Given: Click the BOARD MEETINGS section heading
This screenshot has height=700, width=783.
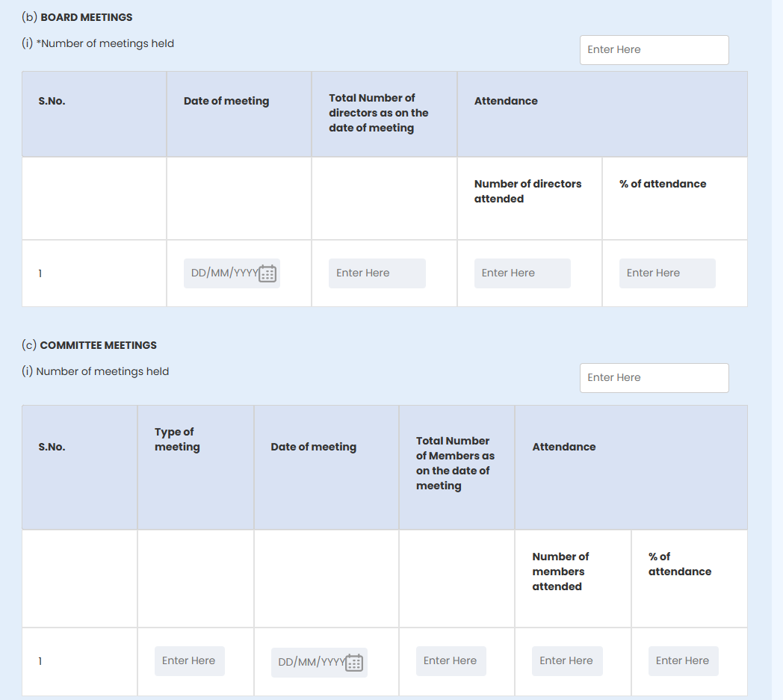Looking at the screenshot, I should coord(86,17).
